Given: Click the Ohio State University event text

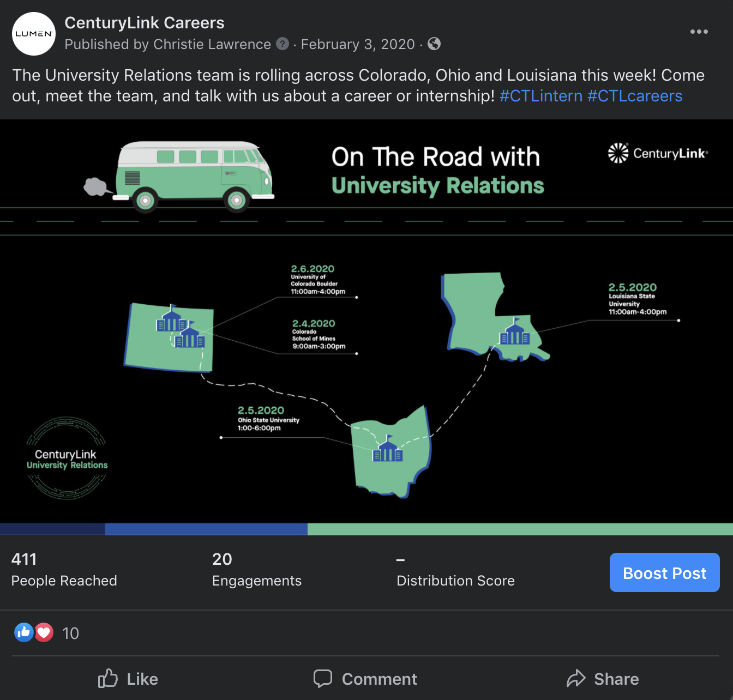Looking at the screenshot, I should point(268,419).
